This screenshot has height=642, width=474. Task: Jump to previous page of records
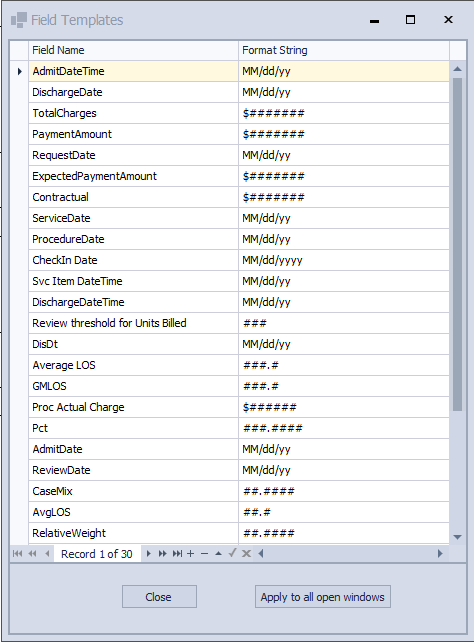[x=32, y=554]
